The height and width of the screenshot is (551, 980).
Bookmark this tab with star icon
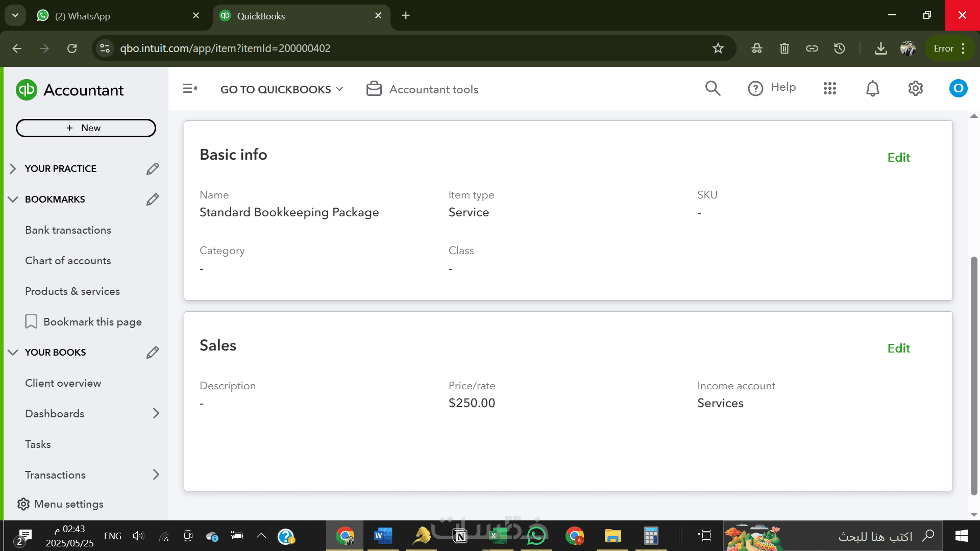(718, 48)
